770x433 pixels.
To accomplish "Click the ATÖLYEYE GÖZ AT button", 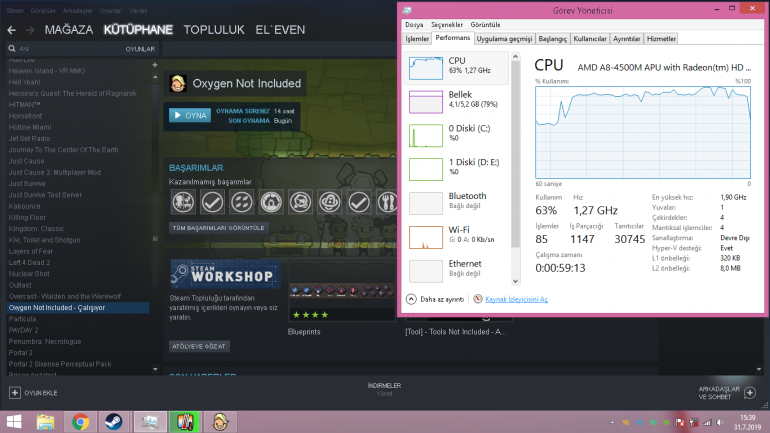I will 199,346.
